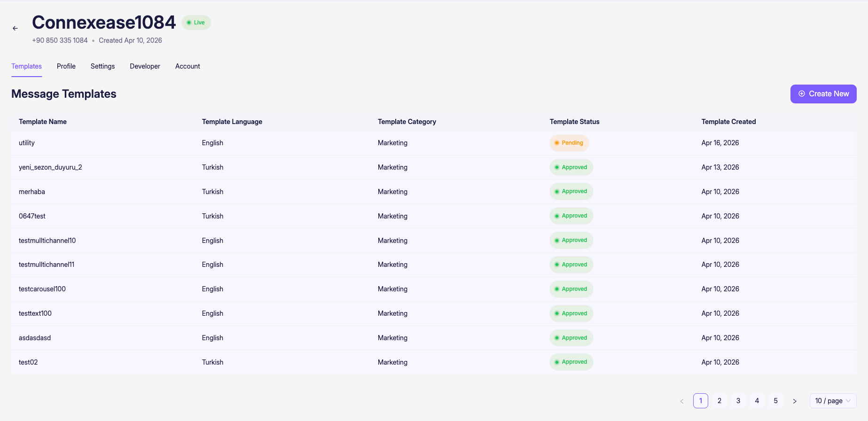868x421 pixels.
Task: Open the Account tab
Action: coord(188,66)
